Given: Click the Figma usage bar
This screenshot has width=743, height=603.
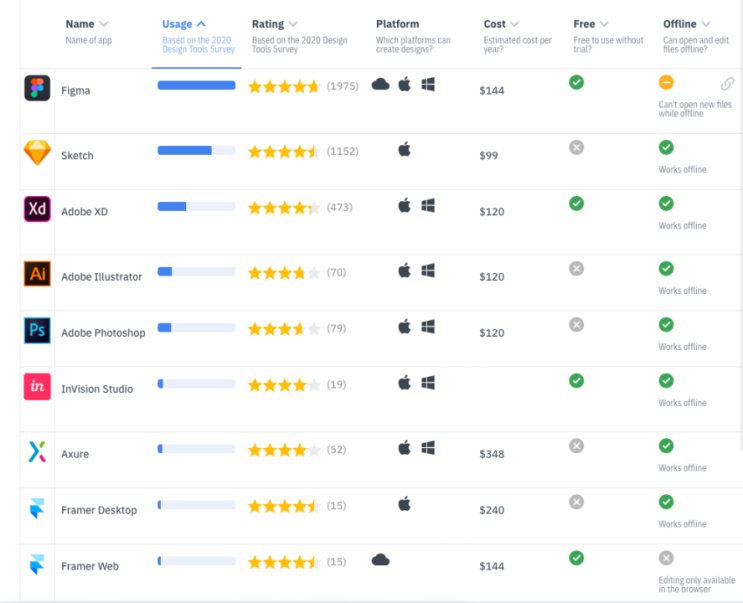Looking at the screenshot, I should [196, 85].
